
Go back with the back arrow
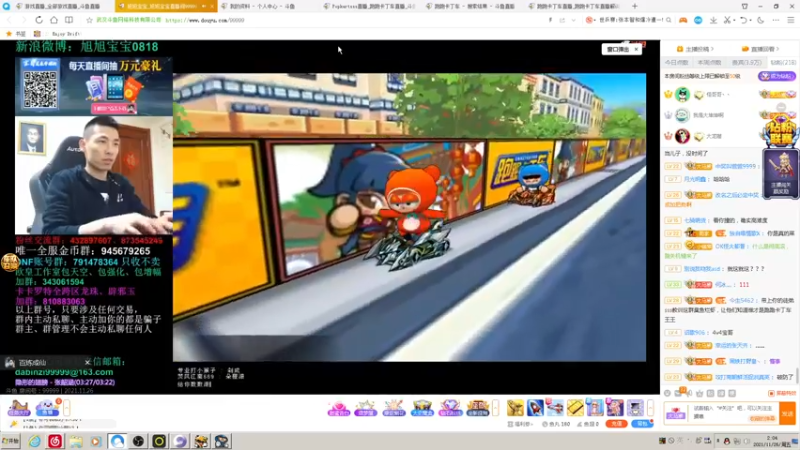(9, 20)
